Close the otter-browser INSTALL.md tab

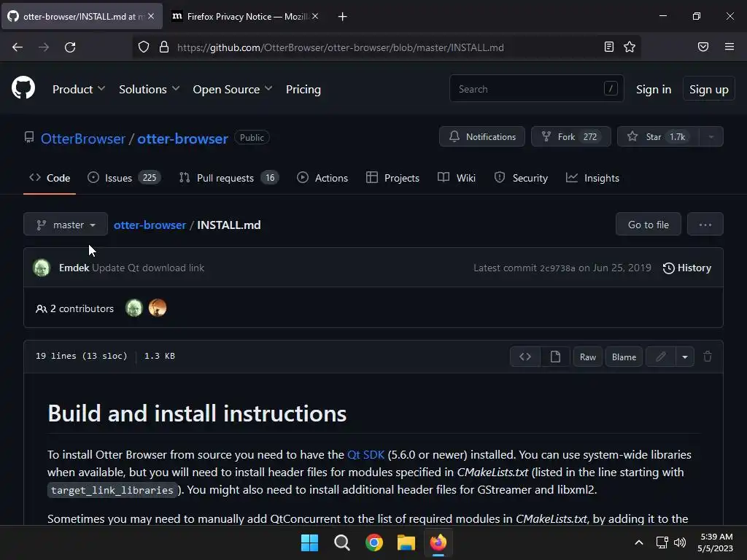(151, 16)
